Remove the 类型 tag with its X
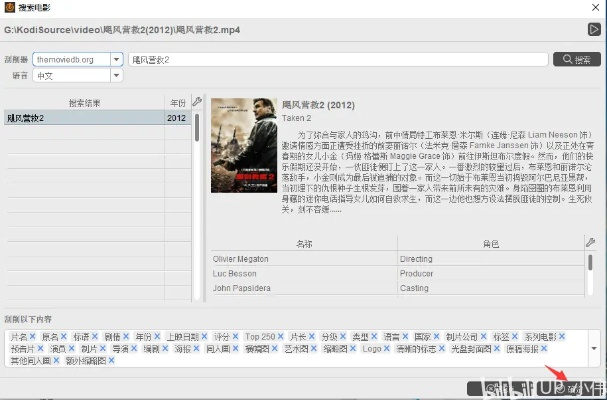This screenshot has width=607, height=400. coord(374,336)
